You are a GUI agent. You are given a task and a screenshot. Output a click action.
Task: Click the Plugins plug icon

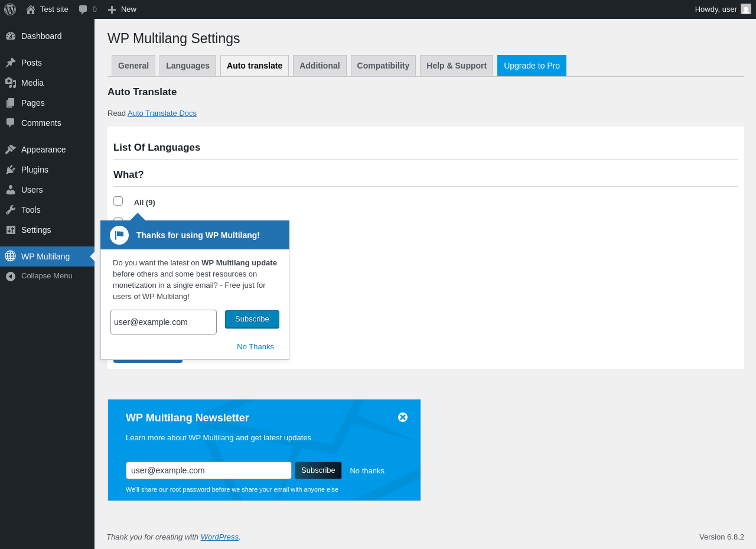(x=11, y=170)
